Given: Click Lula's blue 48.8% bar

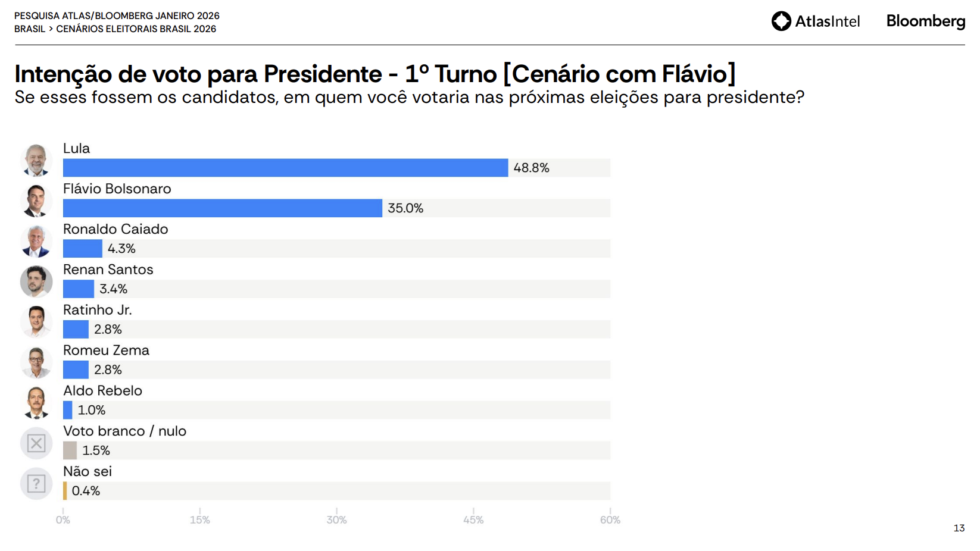Looking at the screenshot, I should (285, 168).
